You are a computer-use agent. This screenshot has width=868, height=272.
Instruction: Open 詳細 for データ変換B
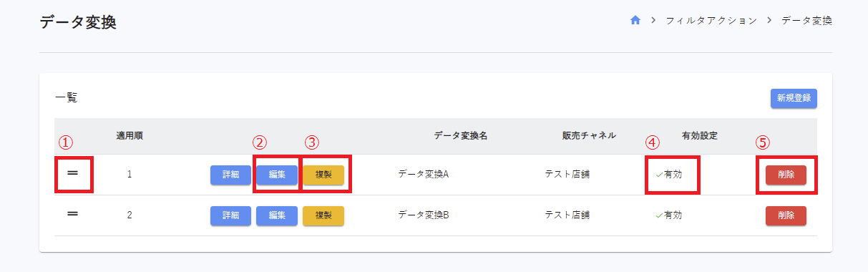[x=230, y=216]
